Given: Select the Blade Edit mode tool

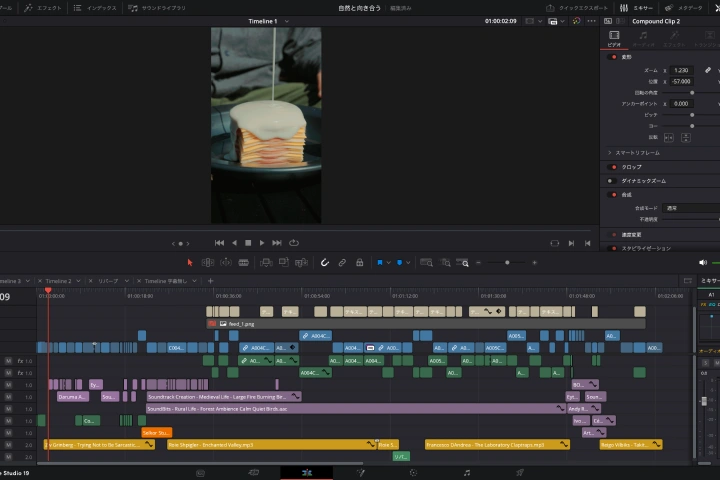Looking at the screenshot, I should pos(243,262).
